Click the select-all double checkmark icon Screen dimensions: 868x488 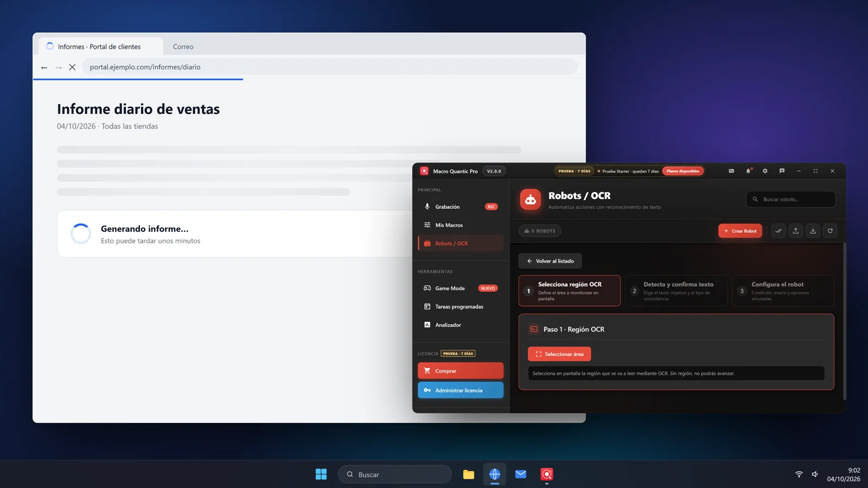(778, 231)
